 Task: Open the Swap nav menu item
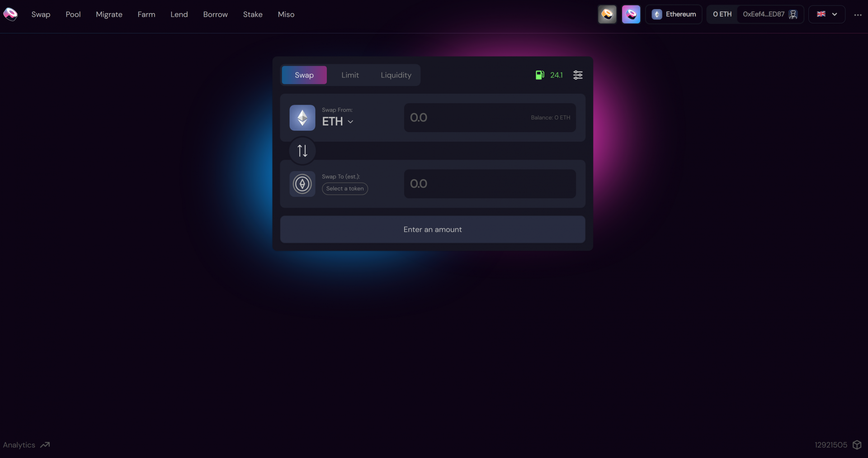pyautogui.click(x=41, y=14)
